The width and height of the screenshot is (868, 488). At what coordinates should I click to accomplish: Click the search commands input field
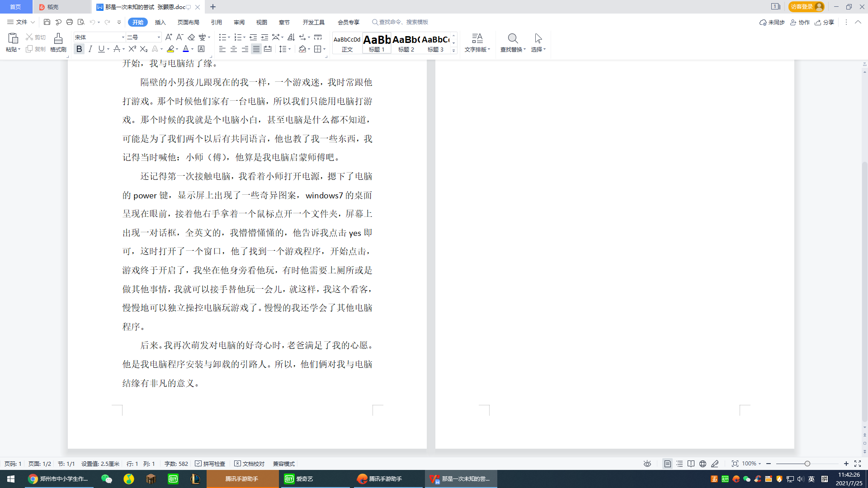(403, 22)
